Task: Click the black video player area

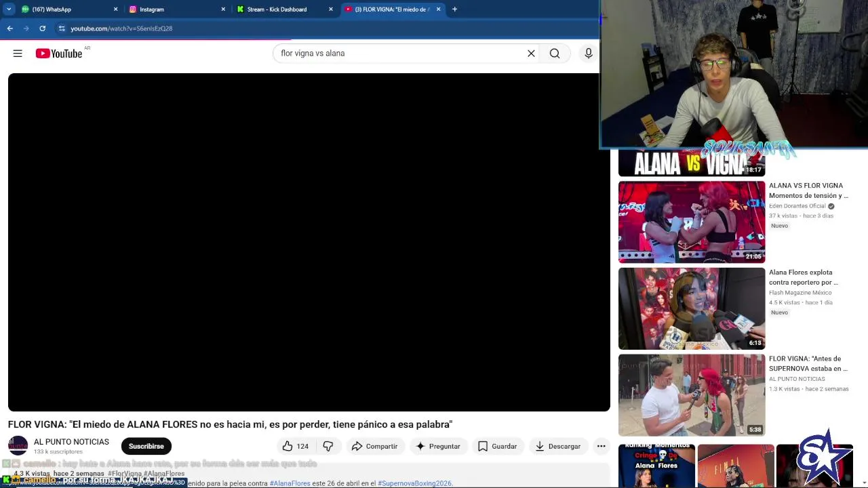Action: click(x=309, y=242)
